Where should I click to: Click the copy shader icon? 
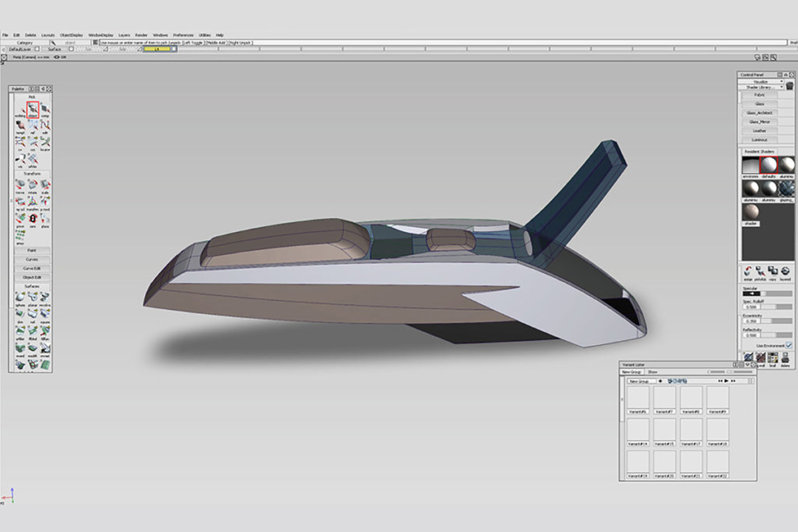(773, 271)
